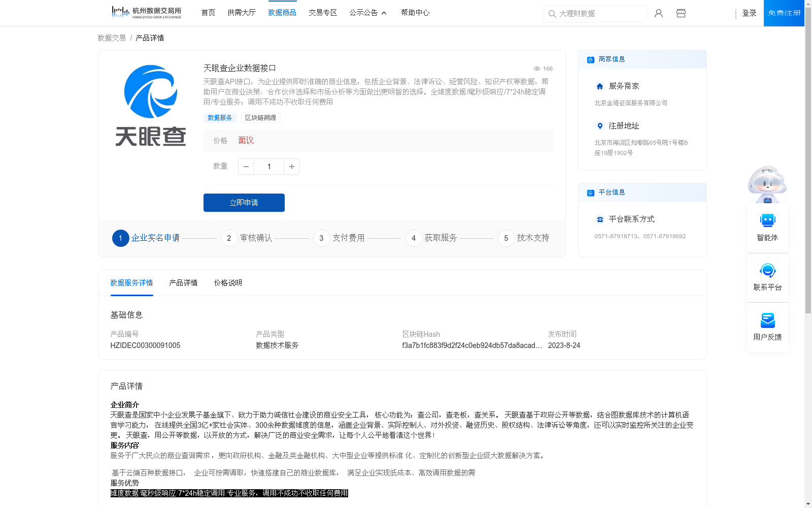Open the user profile icon

[659, 13]
